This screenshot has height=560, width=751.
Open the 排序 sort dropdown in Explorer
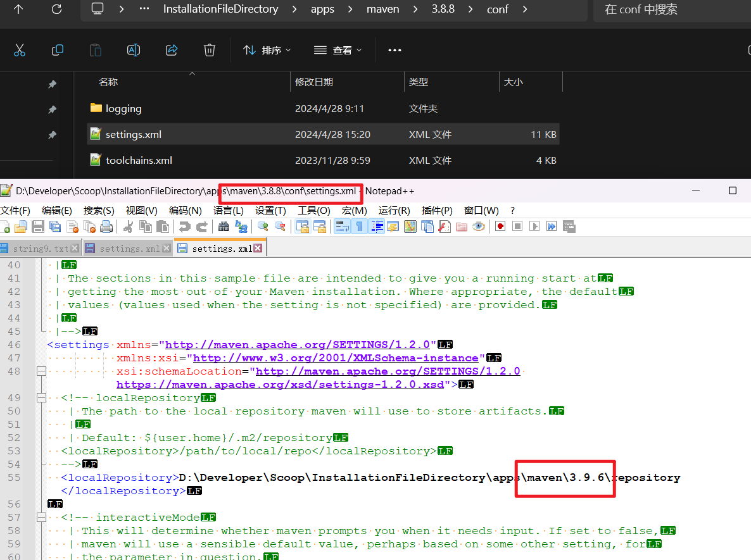(x=267, y=50)
